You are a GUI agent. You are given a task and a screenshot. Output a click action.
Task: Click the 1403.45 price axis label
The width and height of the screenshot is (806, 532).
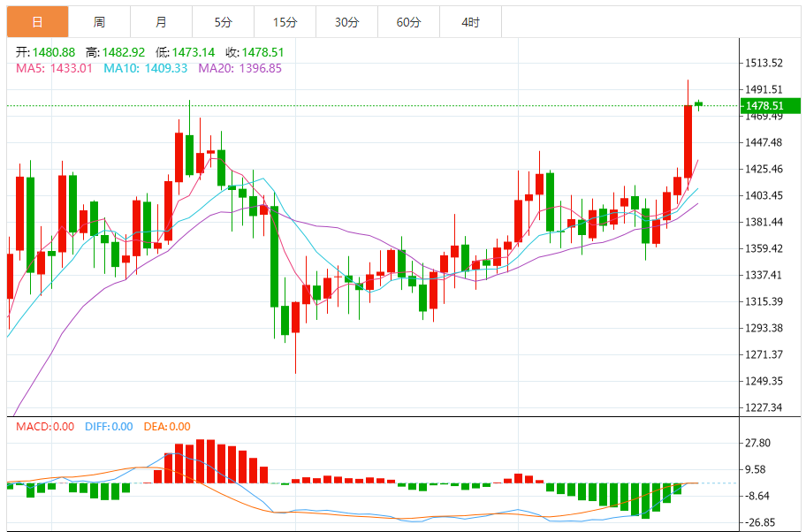[x=764, y=195]
